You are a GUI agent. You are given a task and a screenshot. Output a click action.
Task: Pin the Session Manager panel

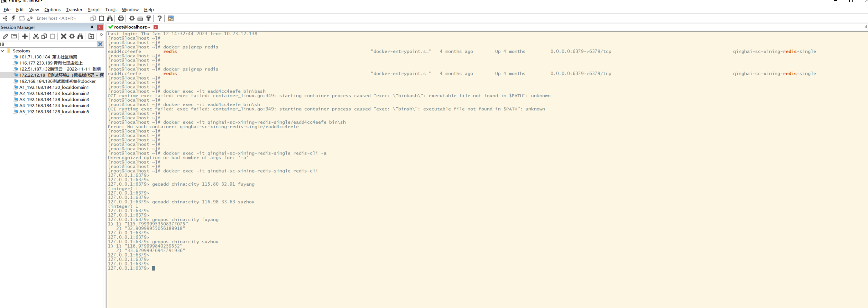pos(92,27)
